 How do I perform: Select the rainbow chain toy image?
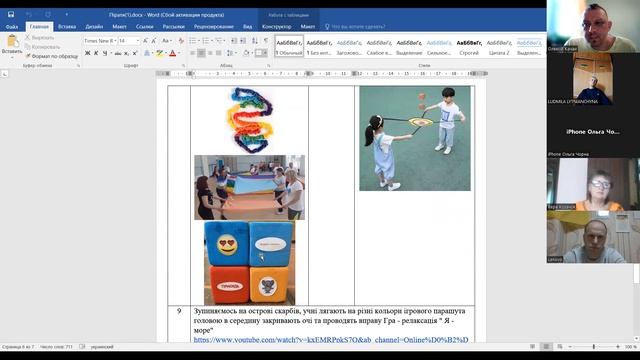coord(250,120)
